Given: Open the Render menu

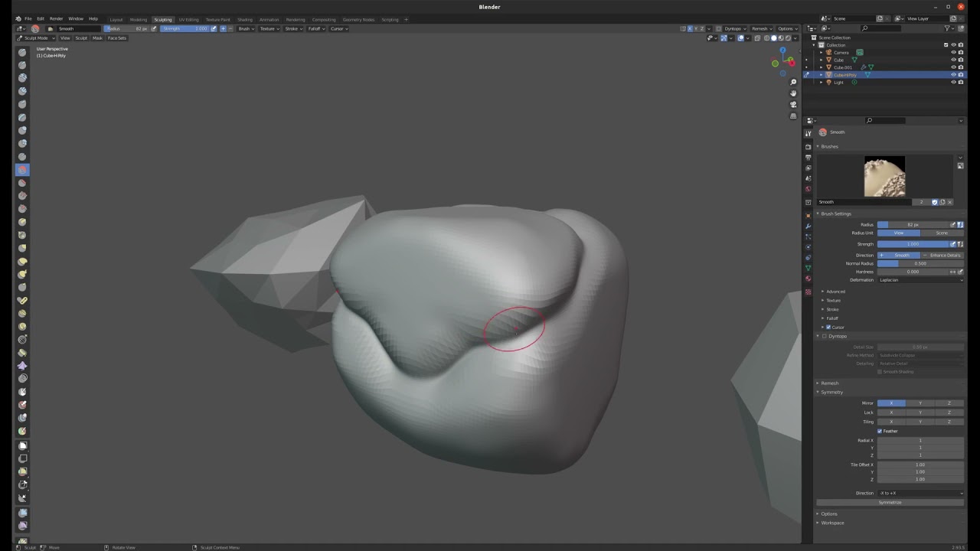Looking at the screenshot, I should click(x=56, y=18).
